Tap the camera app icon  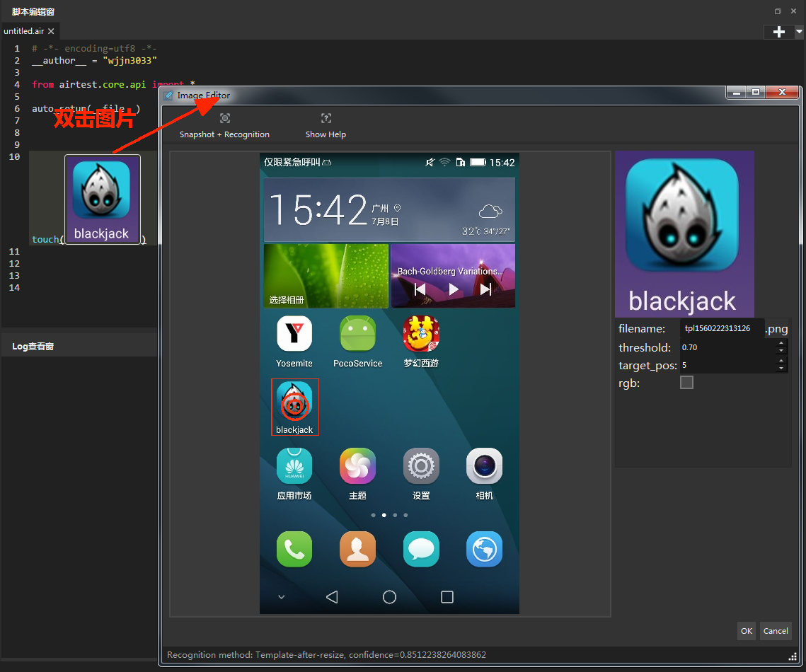pos(484,466)
